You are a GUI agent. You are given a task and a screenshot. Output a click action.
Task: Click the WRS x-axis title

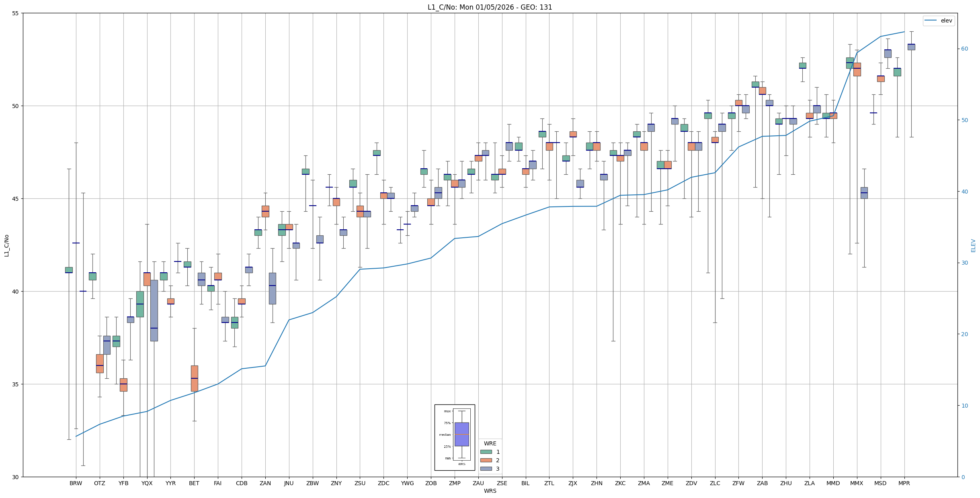pyautogui.click(x=490, y=491)
